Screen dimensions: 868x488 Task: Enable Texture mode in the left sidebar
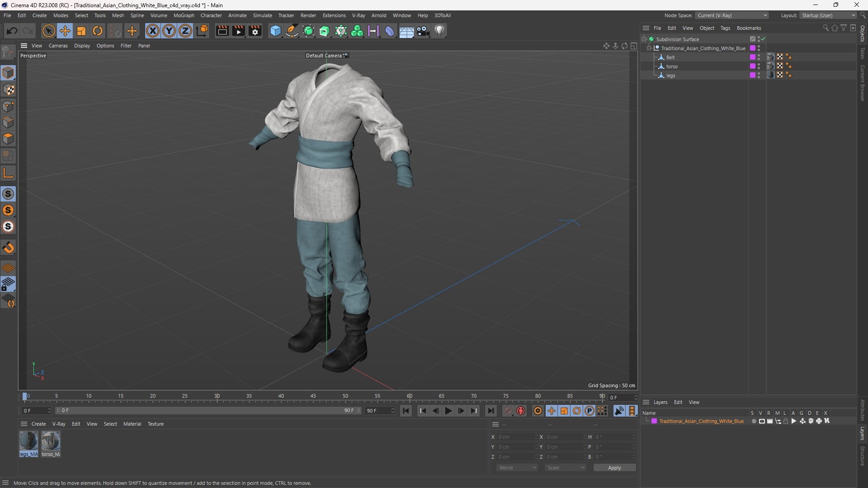(x=8, y=89)
